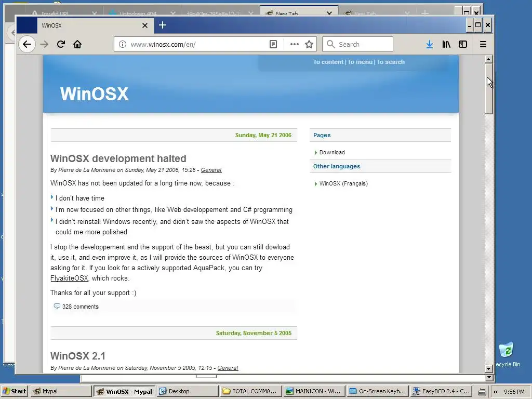This screenshot has width=532, height=399.
Task: Open General category of May 2006 post
Action: tap(211, 170)
